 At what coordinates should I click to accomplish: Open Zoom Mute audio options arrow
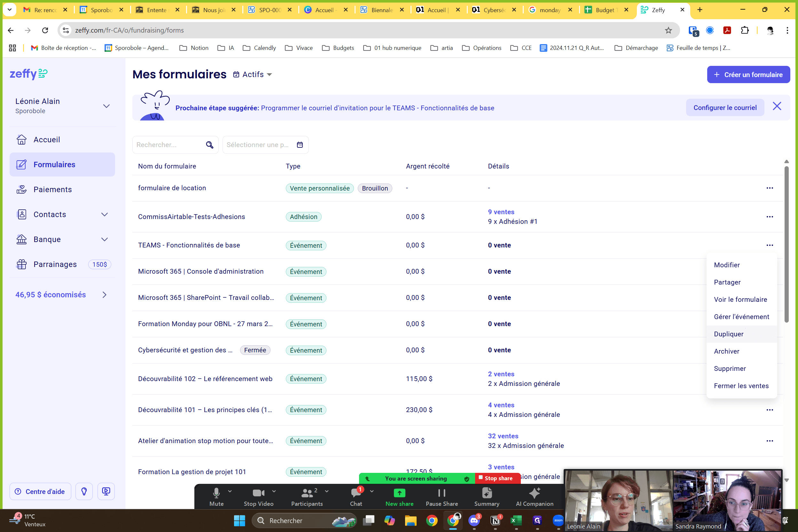pos(230,491)
